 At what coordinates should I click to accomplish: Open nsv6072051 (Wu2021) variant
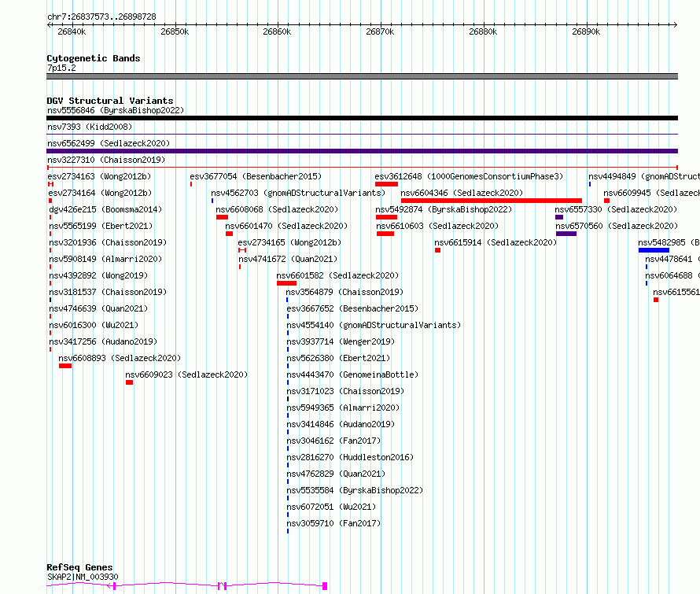(331, 507)
